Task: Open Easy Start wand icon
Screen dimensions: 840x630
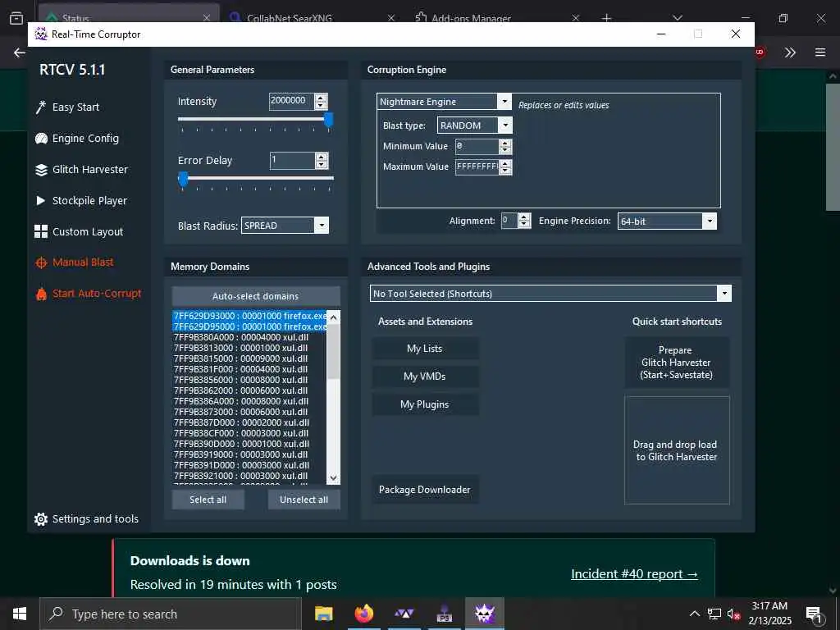Action: pyautogui.click(x=41, y=107)
